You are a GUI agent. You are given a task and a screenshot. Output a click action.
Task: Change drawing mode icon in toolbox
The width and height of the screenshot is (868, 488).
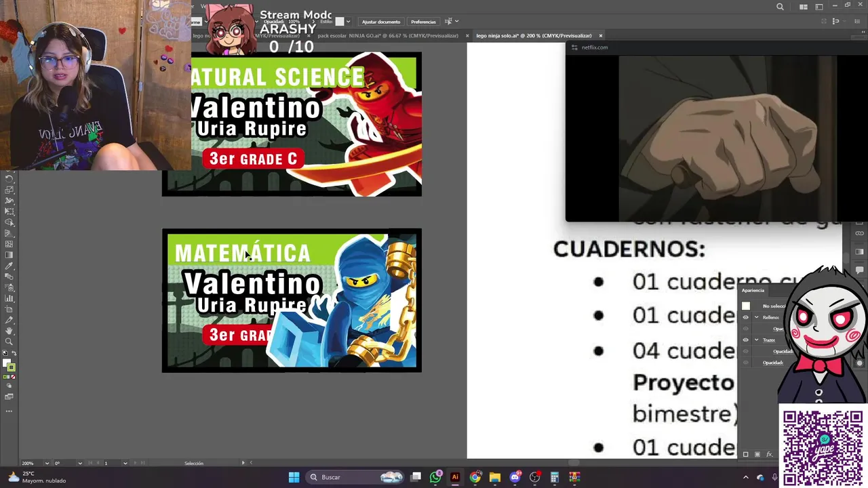tap(9, 386)
